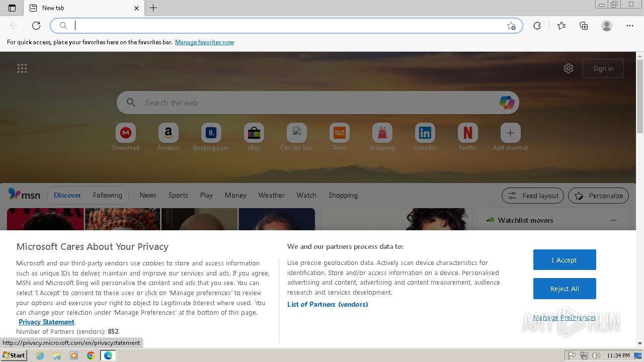
Task: Click the Windows Start button
Action: 14,355
